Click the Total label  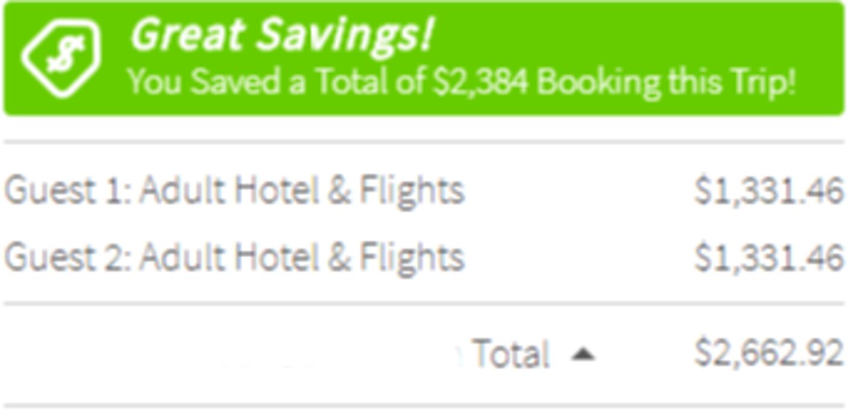511,353
